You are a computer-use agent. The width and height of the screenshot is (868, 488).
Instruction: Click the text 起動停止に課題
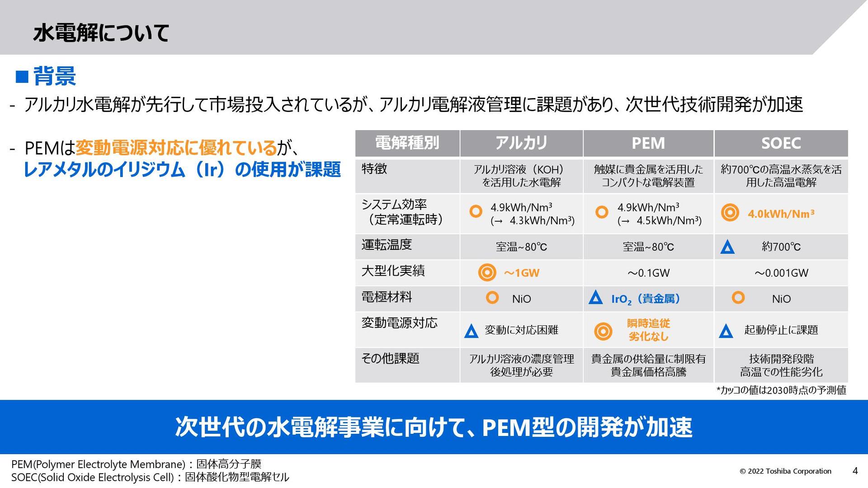781,330
